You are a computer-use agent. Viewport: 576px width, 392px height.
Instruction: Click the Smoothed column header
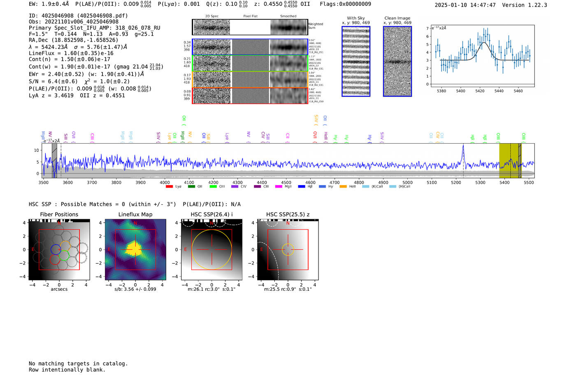point(288,16)
